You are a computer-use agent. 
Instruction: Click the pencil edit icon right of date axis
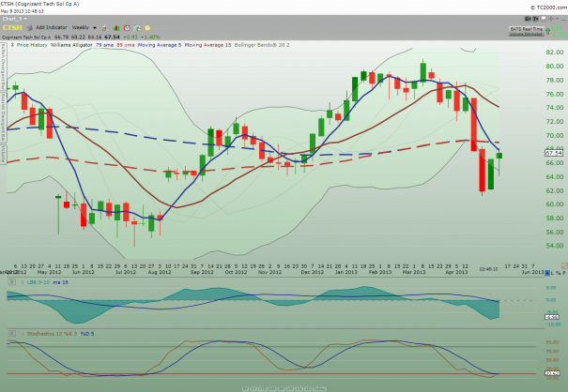coord(564,266)
